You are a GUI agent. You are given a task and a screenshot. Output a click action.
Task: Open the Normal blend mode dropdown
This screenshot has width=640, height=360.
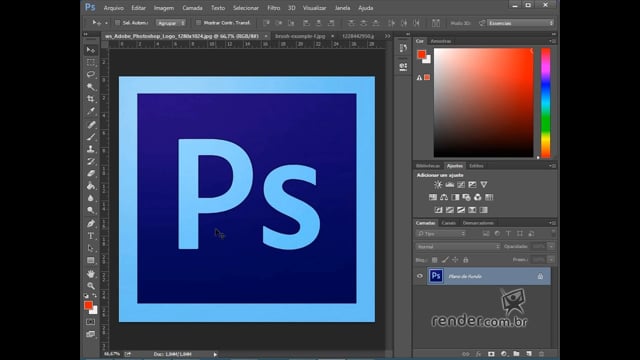(x=458, y=247)
